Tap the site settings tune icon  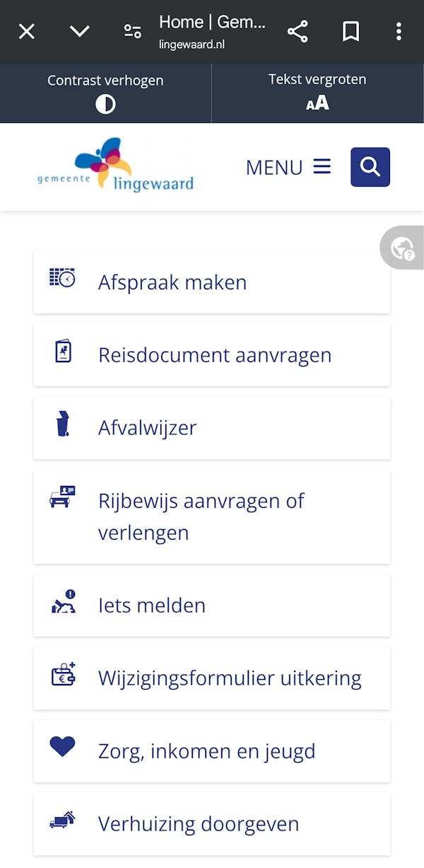tap(132, 31)
